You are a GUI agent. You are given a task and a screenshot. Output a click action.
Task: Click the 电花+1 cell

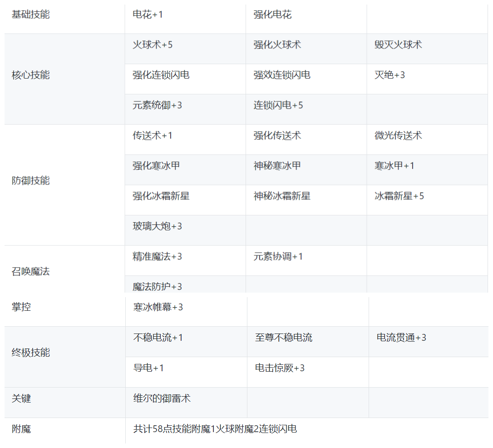(148, 15)
